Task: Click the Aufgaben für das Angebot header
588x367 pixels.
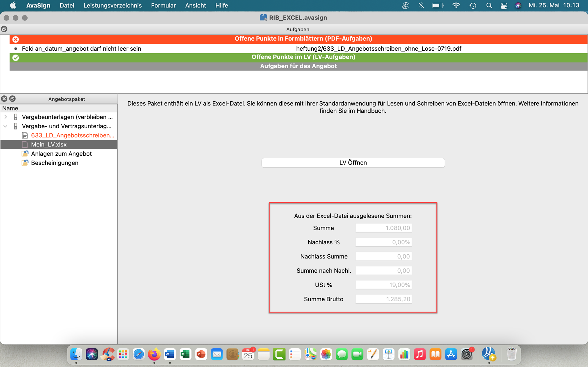Action: pyautogui.click(x=298, y=66)
